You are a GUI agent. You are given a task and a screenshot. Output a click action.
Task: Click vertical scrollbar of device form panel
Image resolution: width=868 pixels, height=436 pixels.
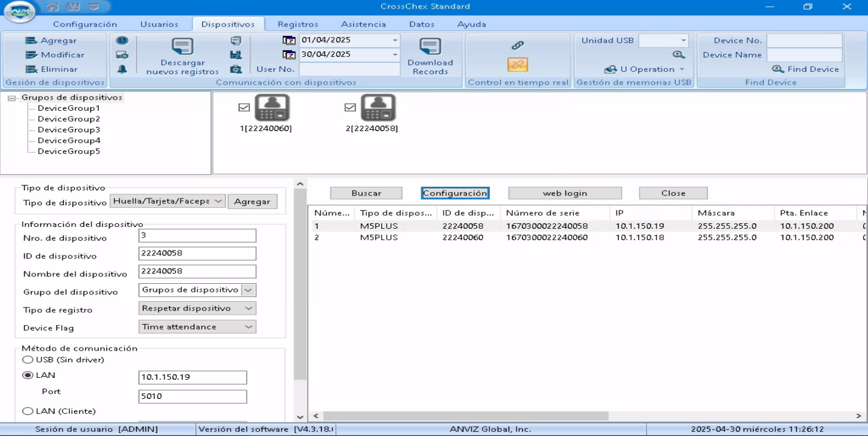(300, 284)
